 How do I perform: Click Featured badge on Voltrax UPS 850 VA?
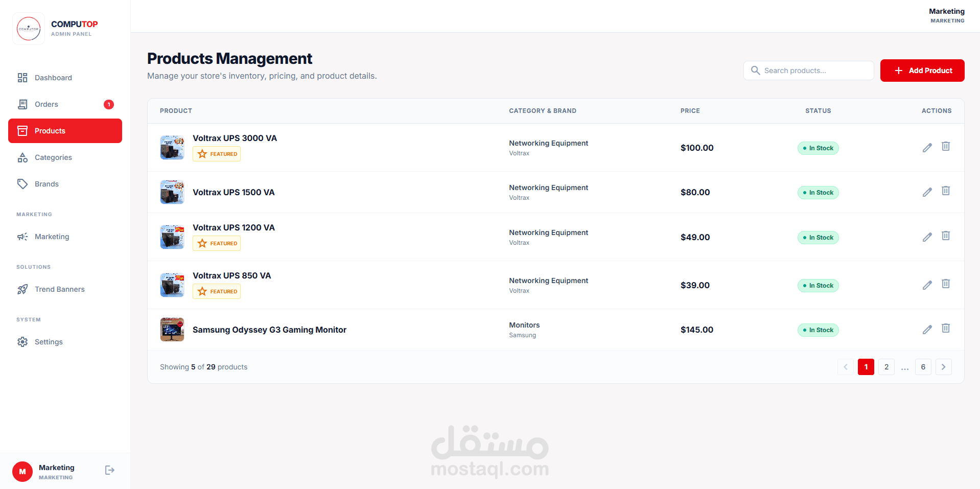pos(217,291)
